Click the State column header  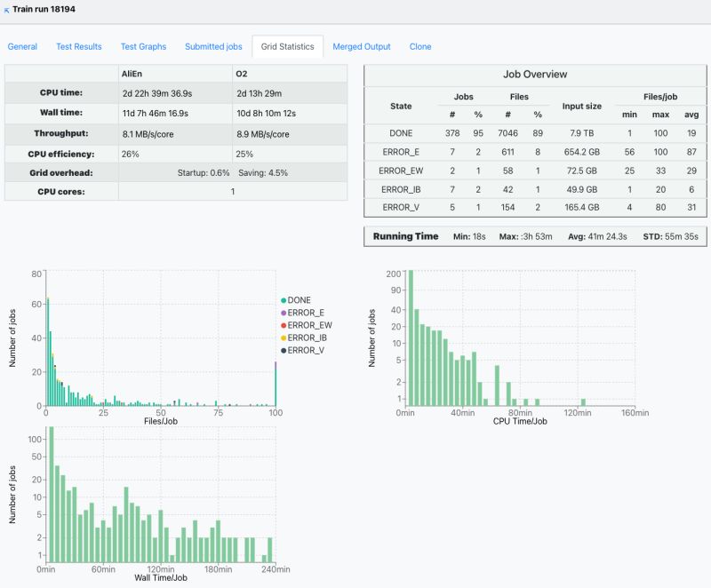click(x=401, y=106)
